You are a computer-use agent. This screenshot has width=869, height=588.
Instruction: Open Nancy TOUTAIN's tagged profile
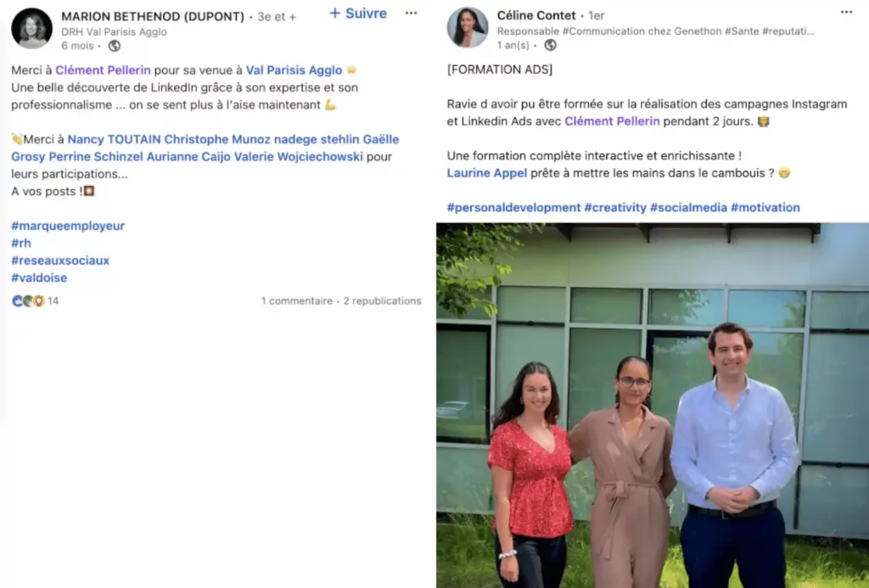(x=114, y=139)
